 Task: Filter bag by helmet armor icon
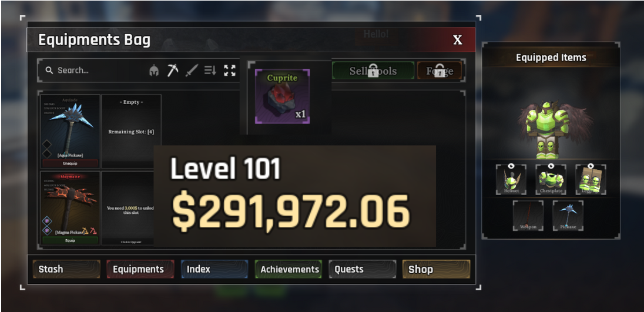click(154, 71)
